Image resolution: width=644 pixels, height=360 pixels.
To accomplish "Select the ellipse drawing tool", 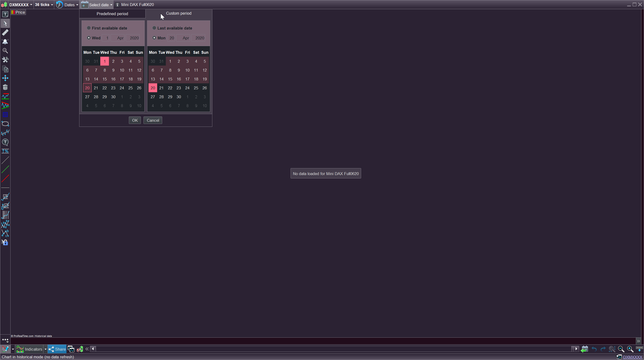I will (x=5, y=124).
